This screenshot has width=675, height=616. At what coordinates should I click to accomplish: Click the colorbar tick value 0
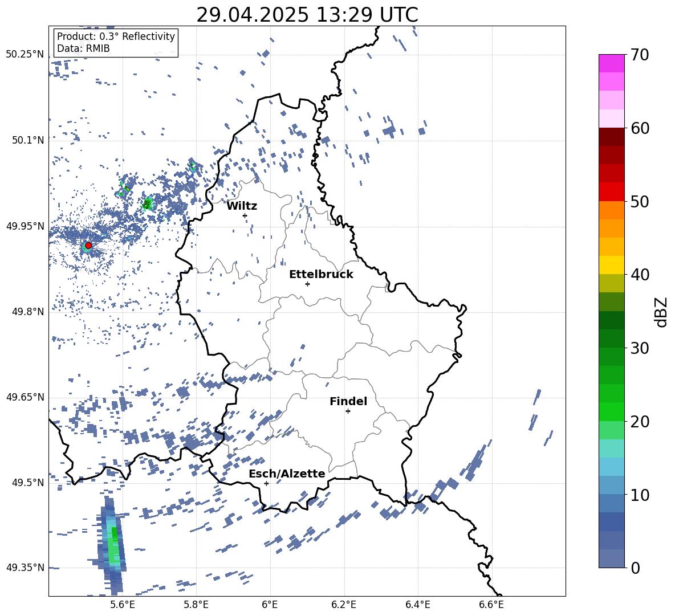(635, 568)
